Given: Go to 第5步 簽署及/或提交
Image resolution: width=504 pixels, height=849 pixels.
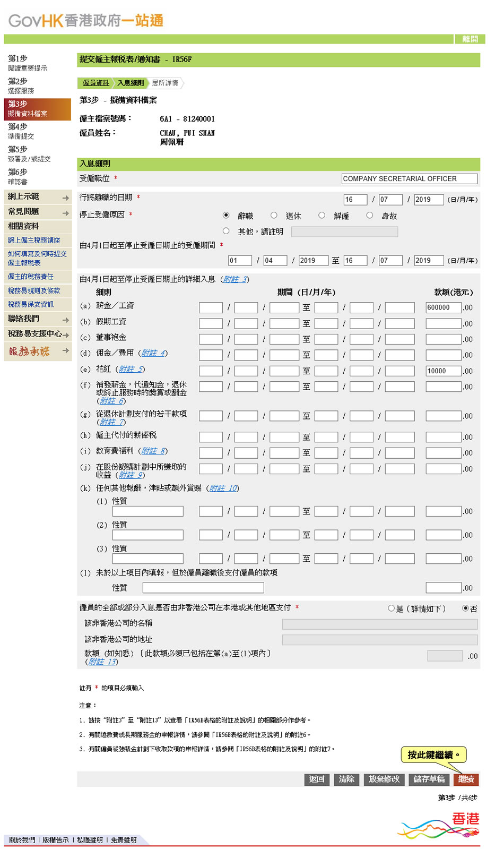Looking at the screenshot, I should tap(38, 155).
